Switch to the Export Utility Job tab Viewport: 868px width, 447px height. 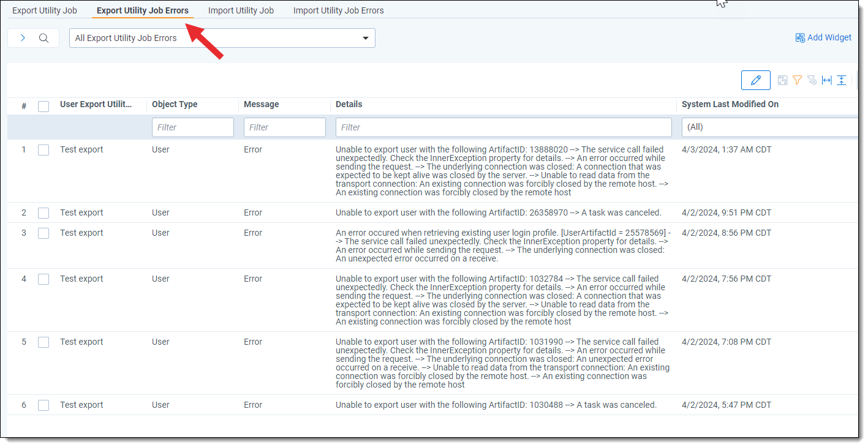(45, 10)
